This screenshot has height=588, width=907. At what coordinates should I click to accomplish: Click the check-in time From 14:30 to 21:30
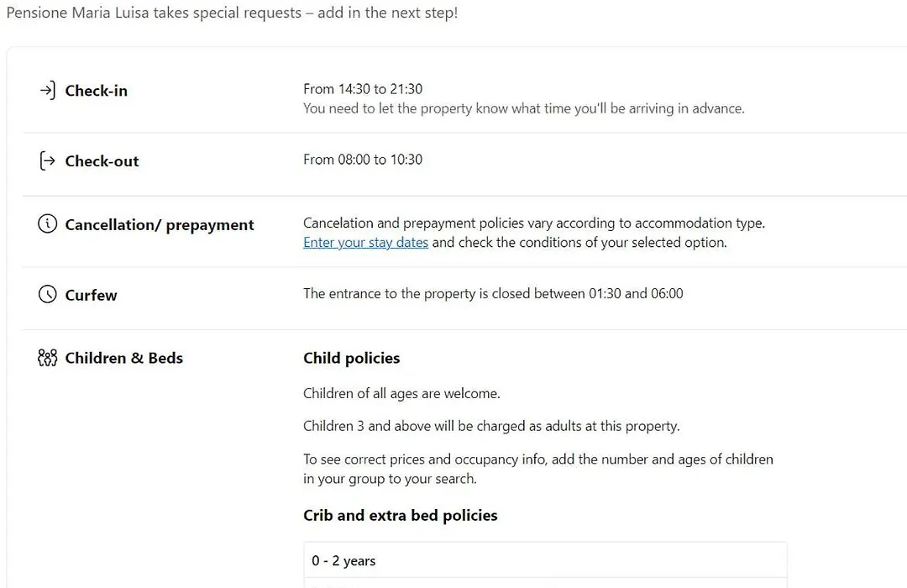coord(363,89)
